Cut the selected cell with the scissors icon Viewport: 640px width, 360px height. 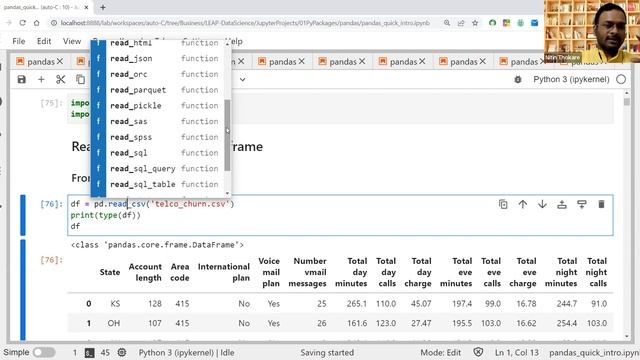(61, 80)
